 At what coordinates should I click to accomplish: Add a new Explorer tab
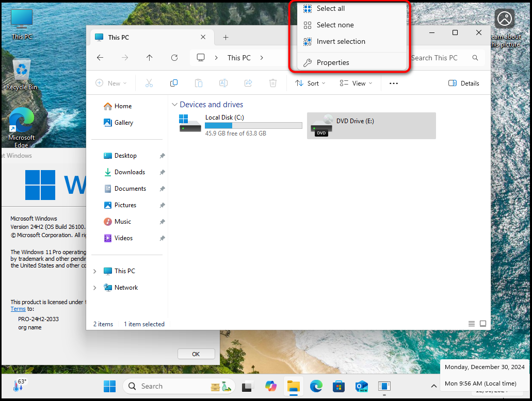tap(225, 37)
